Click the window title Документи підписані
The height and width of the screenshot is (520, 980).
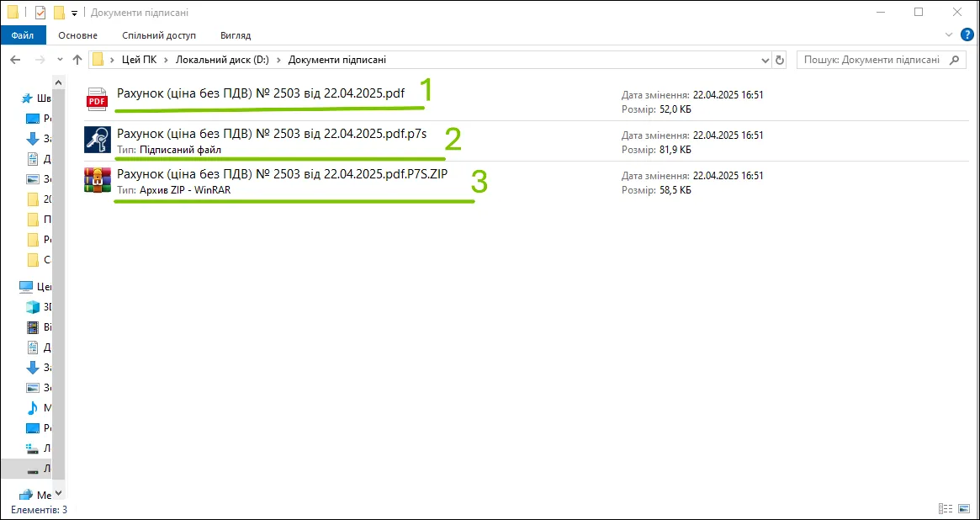(140, 13)
